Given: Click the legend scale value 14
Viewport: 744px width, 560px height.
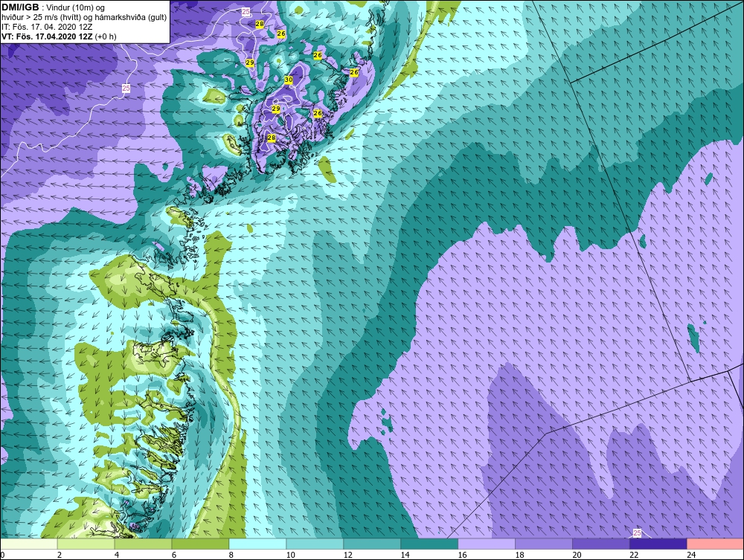Looking at the screenshot, I should pos(405,555).
